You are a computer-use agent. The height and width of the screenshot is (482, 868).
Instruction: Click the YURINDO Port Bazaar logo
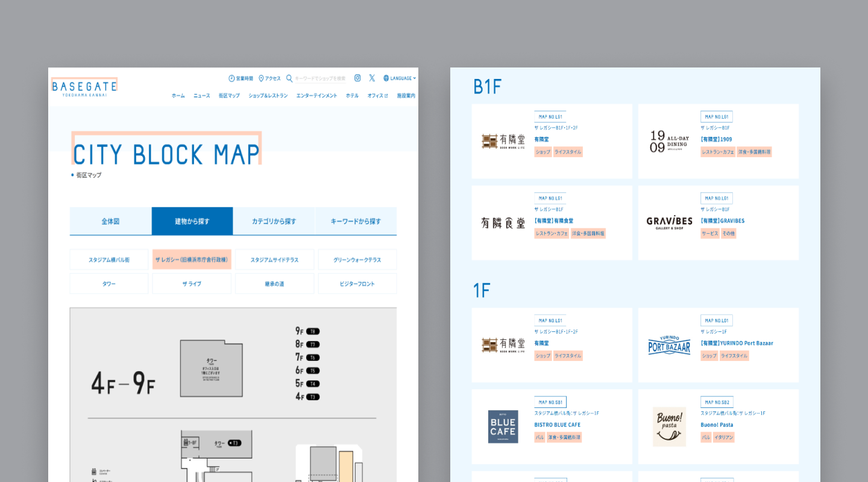pyautogui.click(x=669, y=345)
